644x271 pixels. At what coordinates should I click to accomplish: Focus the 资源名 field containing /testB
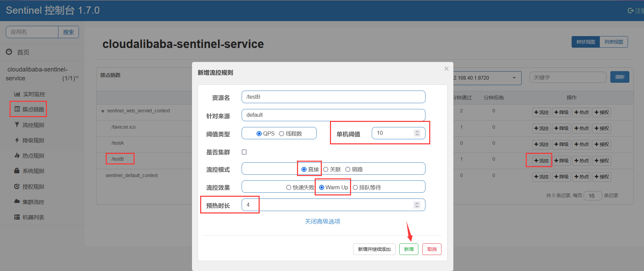333,97
